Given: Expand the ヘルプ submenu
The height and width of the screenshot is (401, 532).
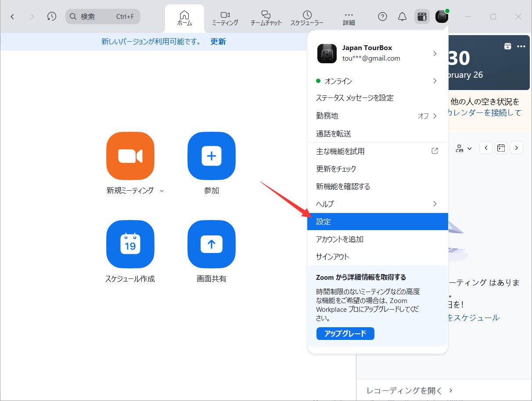Looking at the screenshot, I should (x=377, y=204).
